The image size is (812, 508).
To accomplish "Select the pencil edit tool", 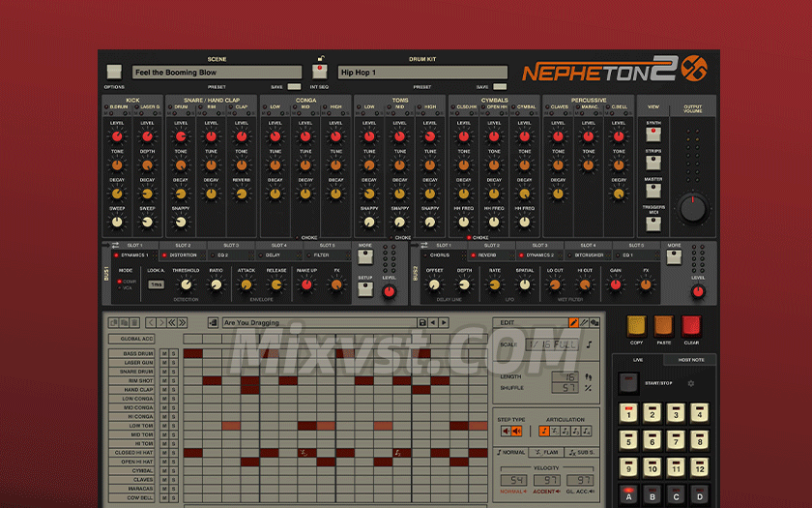I will [573, 322].
